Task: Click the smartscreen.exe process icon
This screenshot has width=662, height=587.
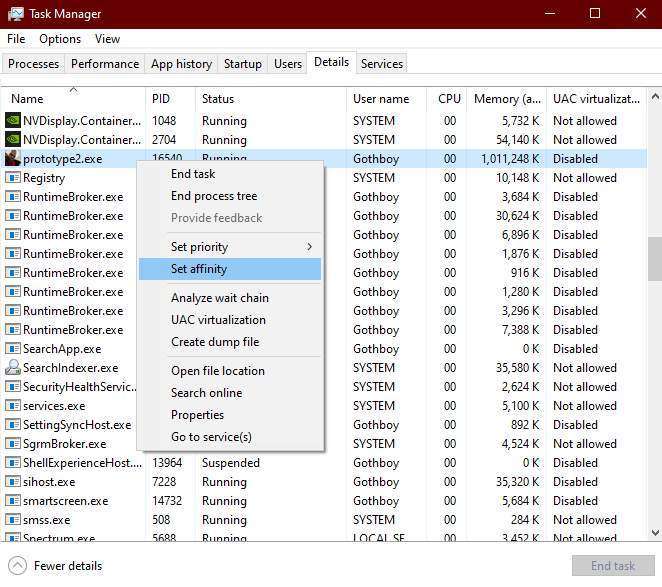Action: point(13,501)
